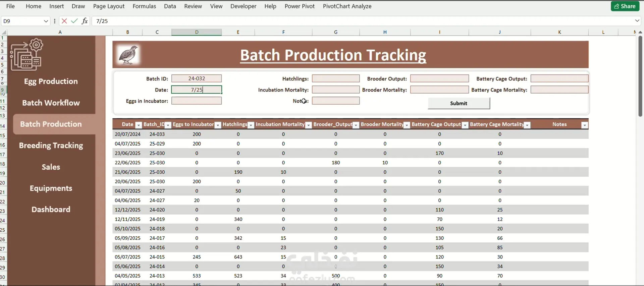Click the vertical scrollbar thumb

tap(640, 75)
